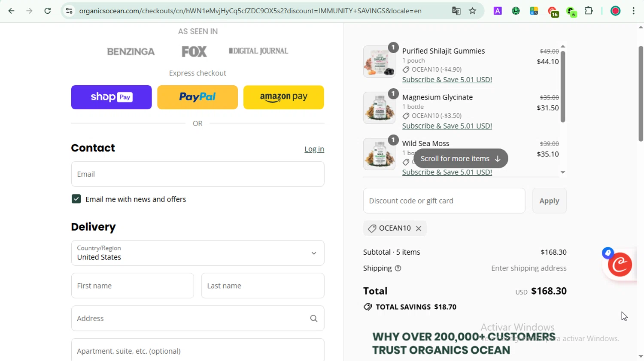Focus the Apartment, suite field
The image size is (644, 361).
(x=197, y=350)
